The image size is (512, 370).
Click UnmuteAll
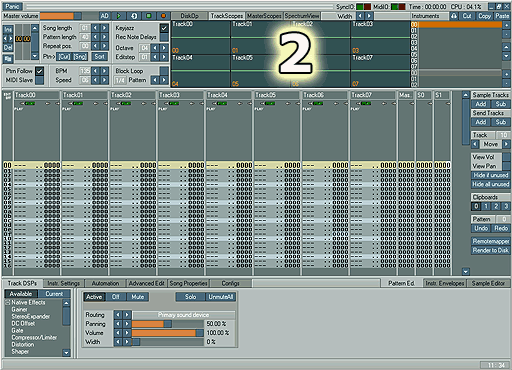221,297
